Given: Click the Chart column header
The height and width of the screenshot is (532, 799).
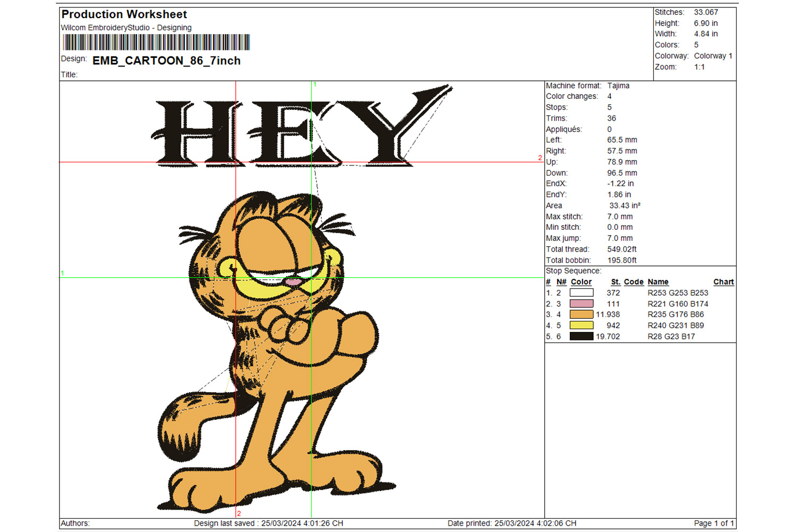Looking at the screenshot, I should click(x=723, y=282).
